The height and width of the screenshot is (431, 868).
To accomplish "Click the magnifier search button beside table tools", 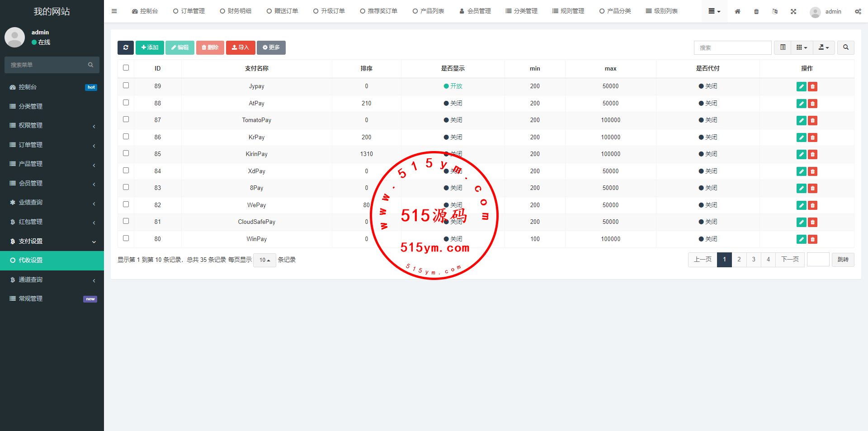I will (845, 47).
